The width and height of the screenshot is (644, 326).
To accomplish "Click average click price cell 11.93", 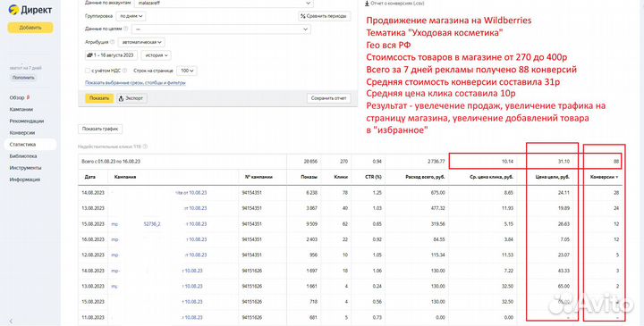I will tap(508, 208).
